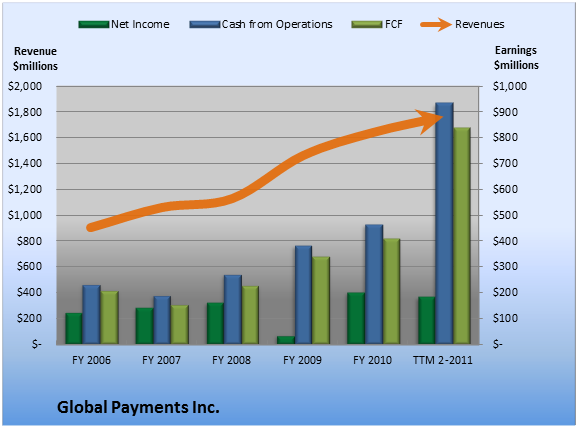Click the TTM 2-2011 axis label

pos(443,360)
